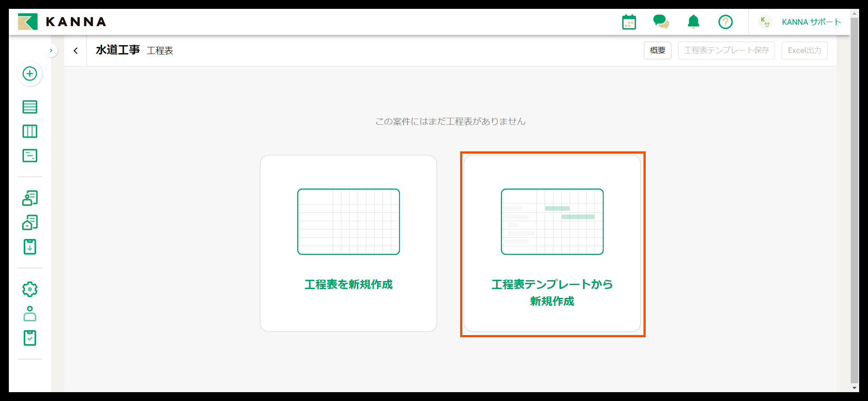Open the chat messages icon
Viewport: 868px width, 401px height.
click(x=661, y=21)
